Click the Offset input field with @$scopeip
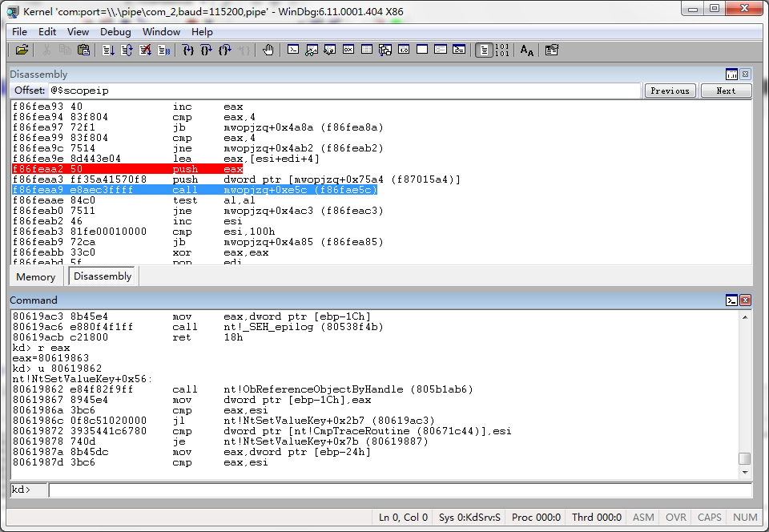The image size is (769, 532). [x=344, y=91]
